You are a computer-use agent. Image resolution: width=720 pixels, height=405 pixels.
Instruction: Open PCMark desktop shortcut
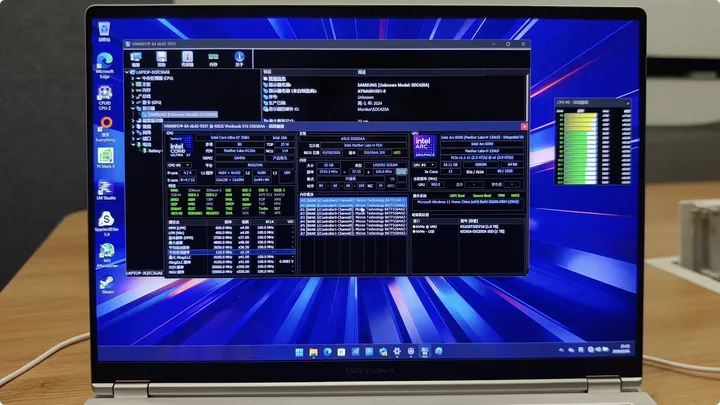(x=106, y=158)
